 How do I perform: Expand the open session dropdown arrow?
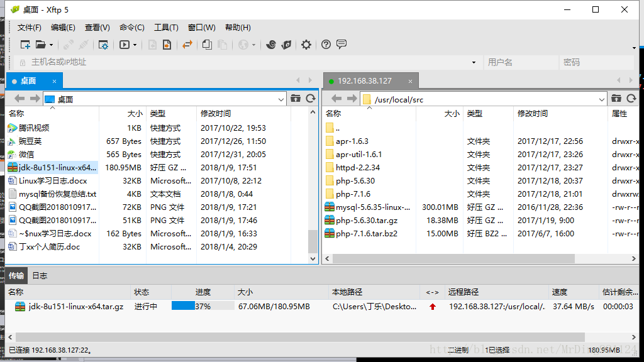point(51,45)
